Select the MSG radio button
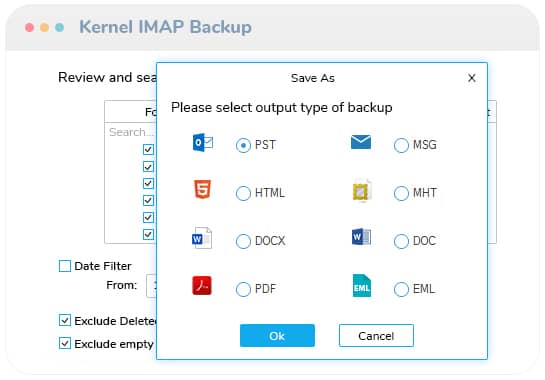 pyautogui.click(x=401, y=145)
